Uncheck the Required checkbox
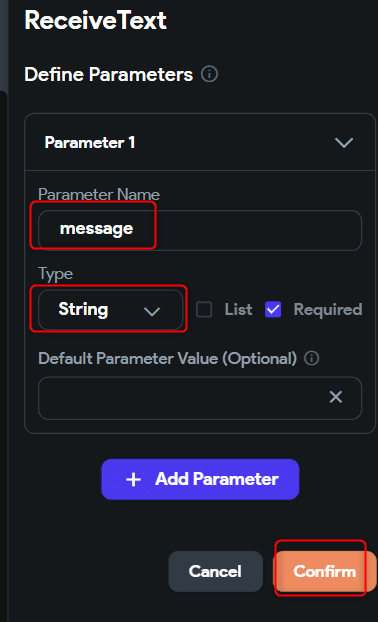Screen dimensions: 378x622 click(273, 309)
